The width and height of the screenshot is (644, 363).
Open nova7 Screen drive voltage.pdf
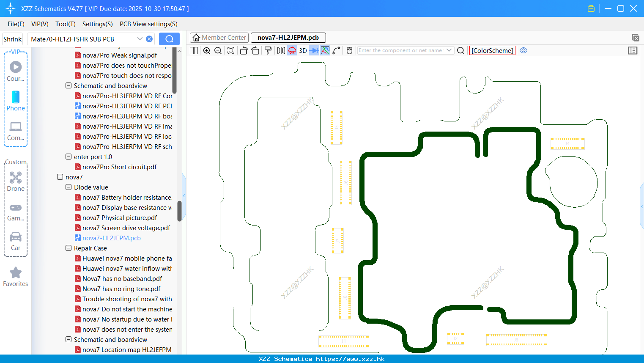point(123,228)
